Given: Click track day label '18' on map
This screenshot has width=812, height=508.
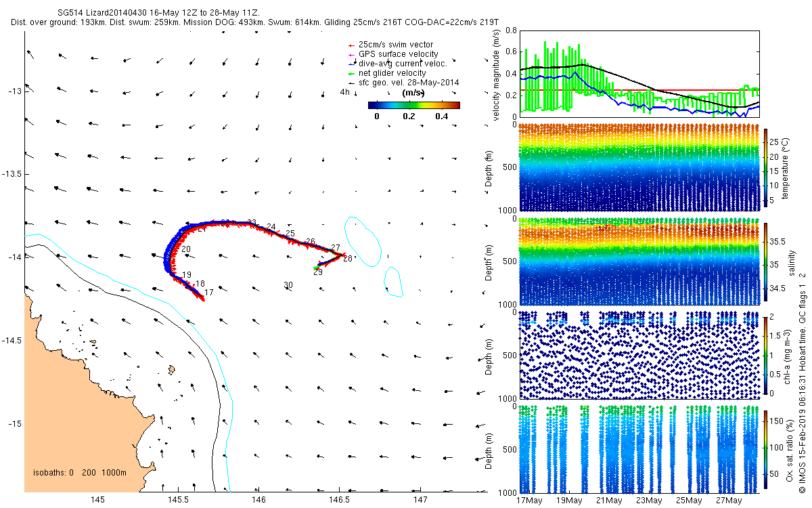Looking at the screenshot, I should (x=200, y=284).
